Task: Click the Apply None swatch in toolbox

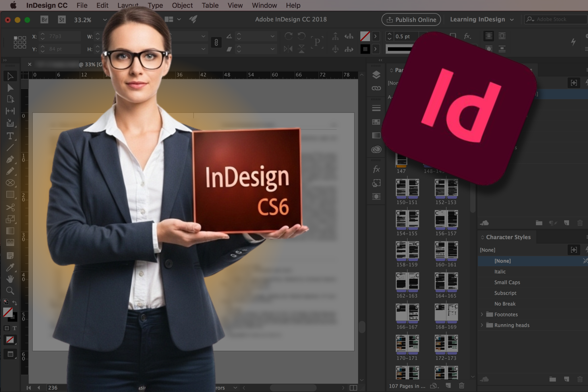Action: [10, 340]
